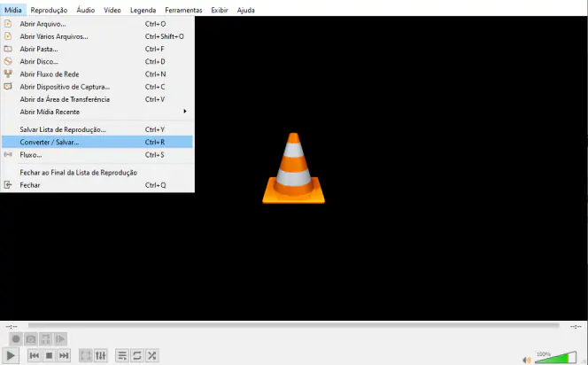This screenshot has width=588, height=365.
Task: Toggle the playlist view
Action: click(x=122, y=355)
